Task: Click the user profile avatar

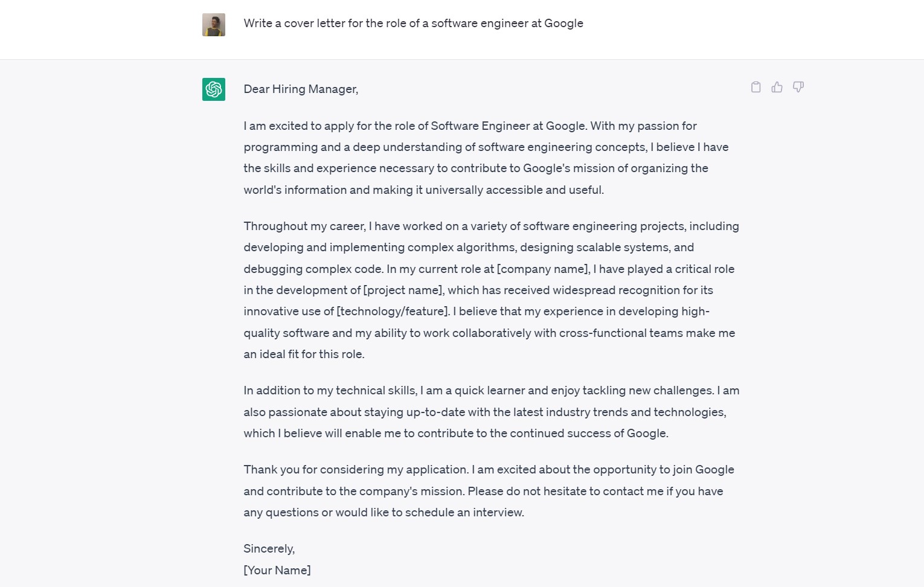Action: pos(214,25)
